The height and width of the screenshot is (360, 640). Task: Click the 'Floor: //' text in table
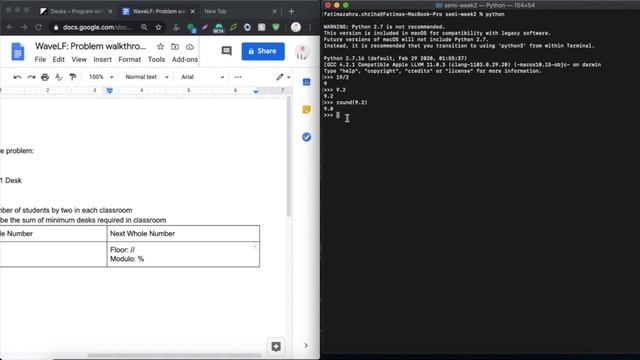coord(122,250)
